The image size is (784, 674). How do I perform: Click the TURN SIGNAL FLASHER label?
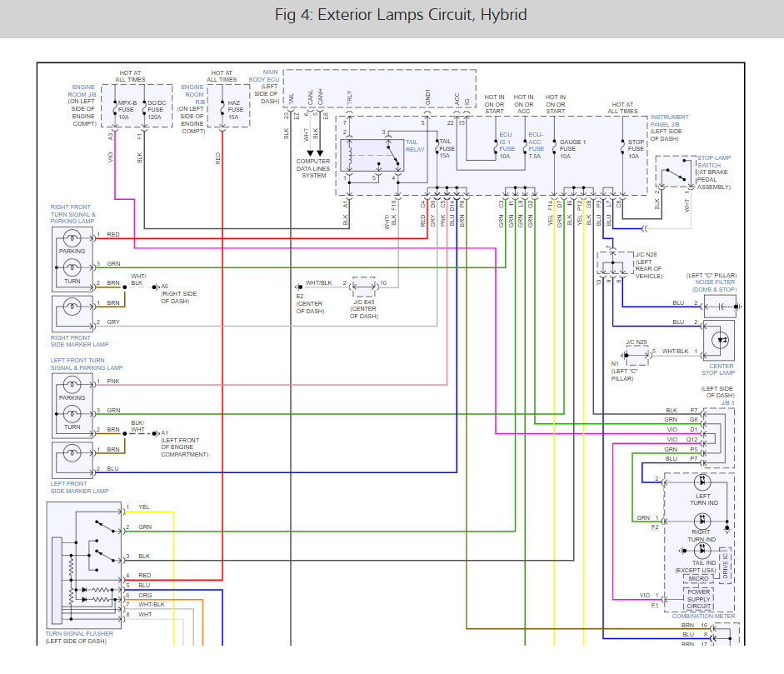tap(79, 633)
